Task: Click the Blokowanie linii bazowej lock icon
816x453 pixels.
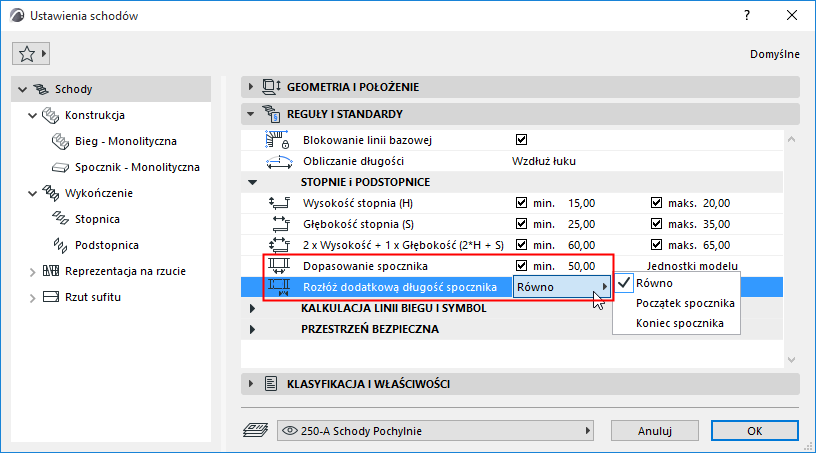Action: 277,140
